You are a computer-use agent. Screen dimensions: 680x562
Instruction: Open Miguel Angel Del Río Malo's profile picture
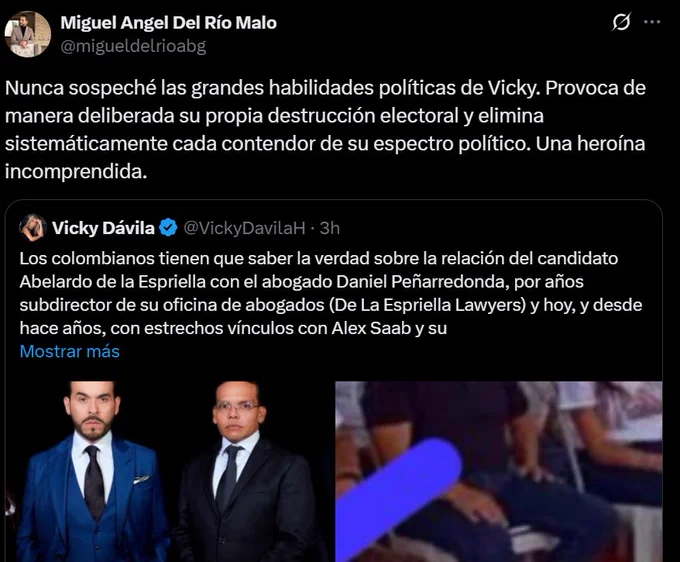[x=28, y=34]
